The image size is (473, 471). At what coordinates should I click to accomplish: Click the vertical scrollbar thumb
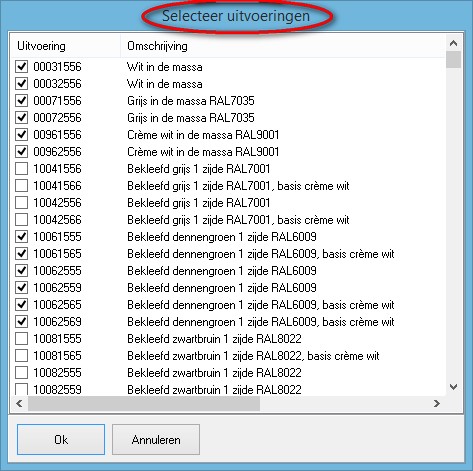coord(453,59)
